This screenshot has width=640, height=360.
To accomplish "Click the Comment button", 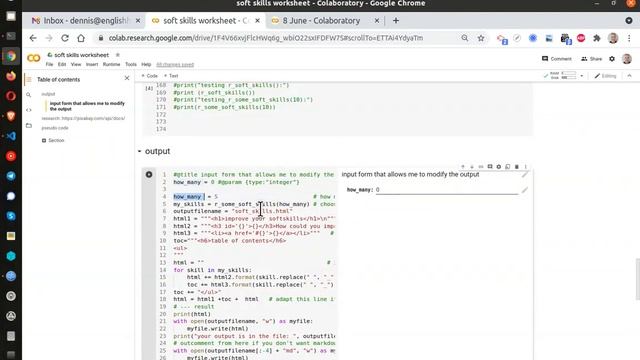I will click(x=556, y=59).
